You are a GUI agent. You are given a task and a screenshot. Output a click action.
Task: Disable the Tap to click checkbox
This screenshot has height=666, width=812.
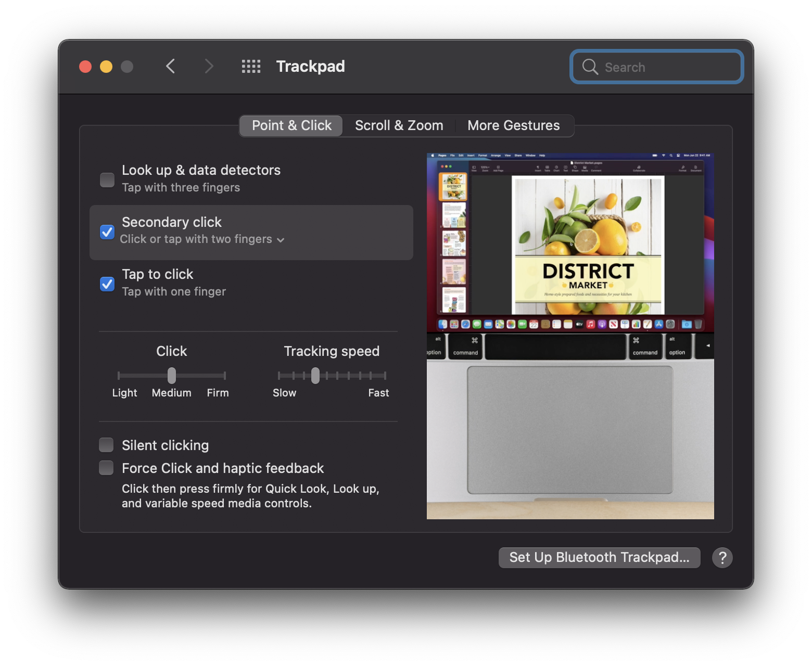click(107, 284)
